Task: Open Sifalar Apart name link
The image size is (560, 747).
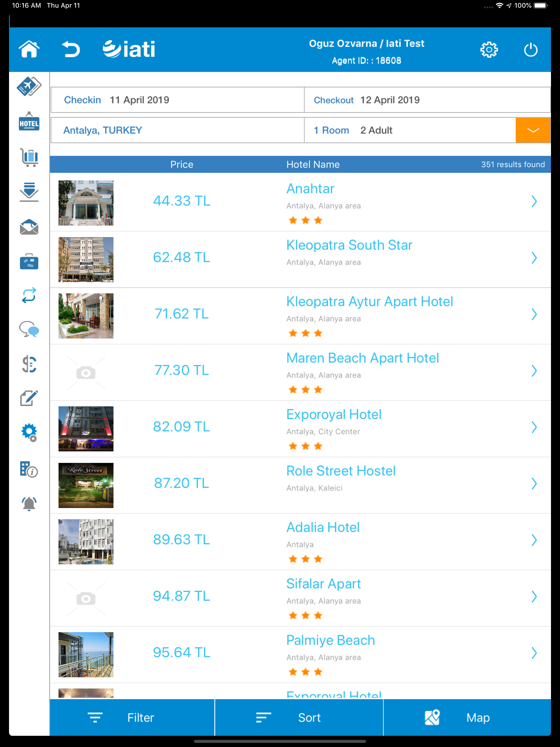Action: tap(323, 584)
